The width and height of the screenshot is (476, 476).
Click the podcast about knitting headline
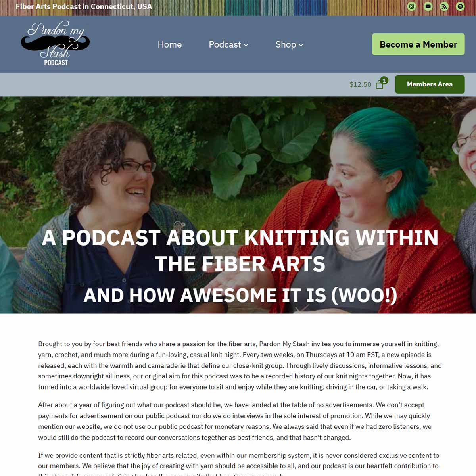240,251
